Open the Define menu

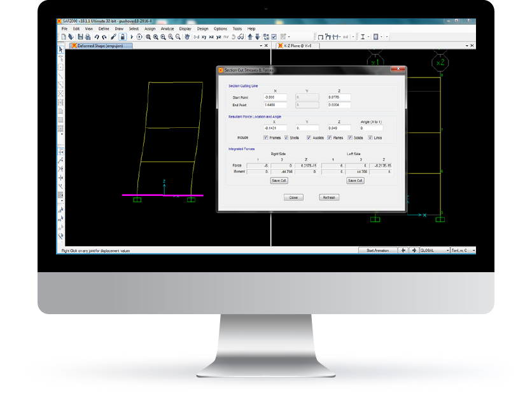[104, 29]
